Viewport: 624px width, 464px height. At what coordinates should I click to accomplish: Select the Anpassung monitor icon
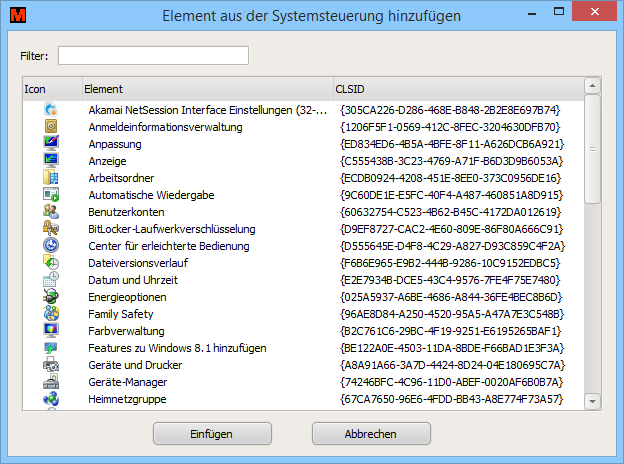coord(51,143)
